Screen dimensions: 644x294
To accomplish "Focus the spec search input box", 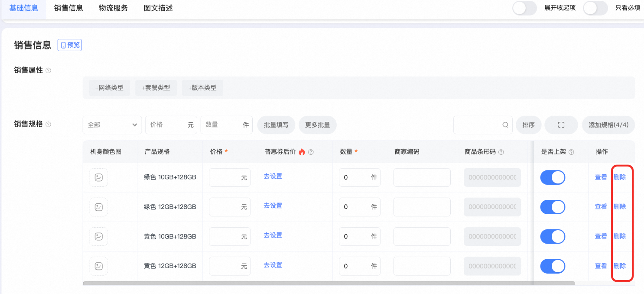I will (483, 125).
